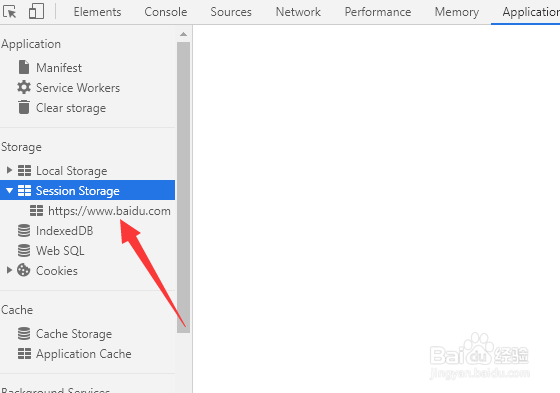Select the Cache Storage database icon
The image size is (560, 393).
point(24,333)
